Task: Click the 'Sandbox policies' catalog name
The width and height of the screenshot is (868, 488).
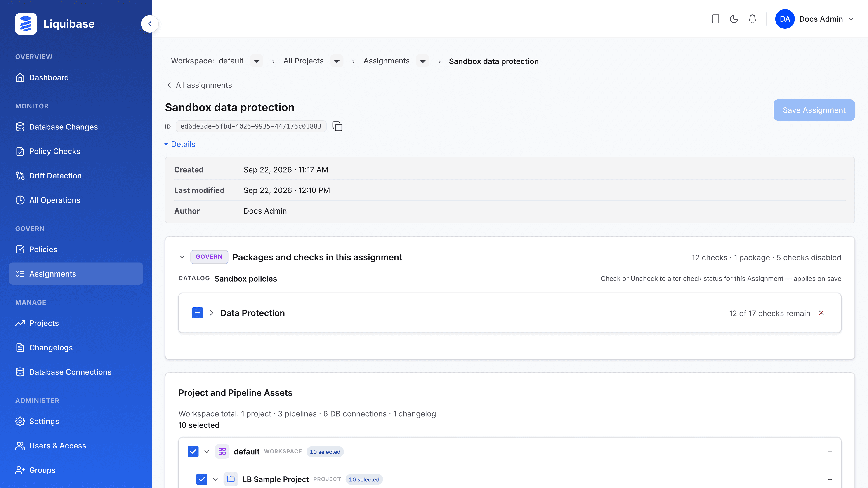Action: [246, 279]
